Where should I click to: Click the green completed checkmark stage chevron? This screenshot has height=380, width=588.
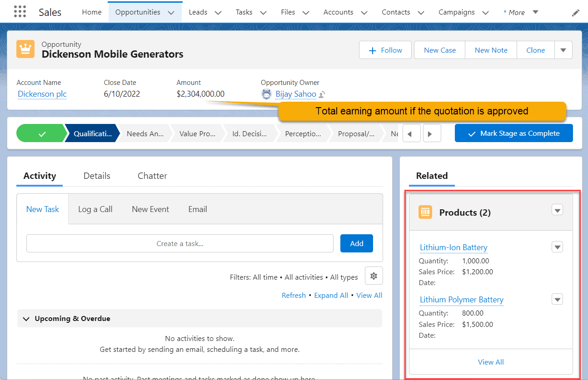click(x=41, y=133)
